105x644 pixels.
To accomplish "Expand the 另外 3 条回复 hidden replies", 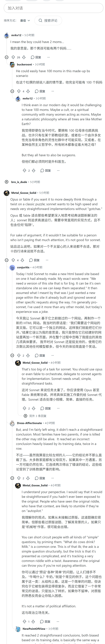I will pyautogui.click(x=35, y=416).
